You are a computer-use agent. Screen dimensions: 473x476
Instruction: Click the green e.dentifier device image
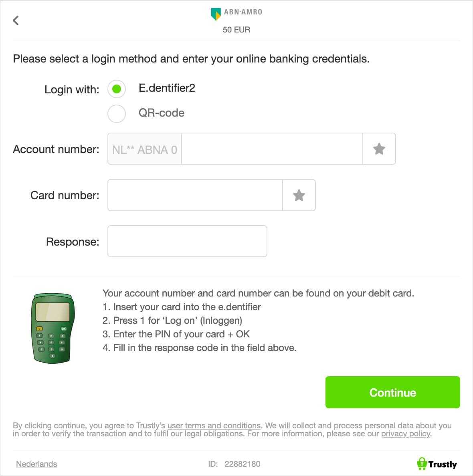coord(53,328)
